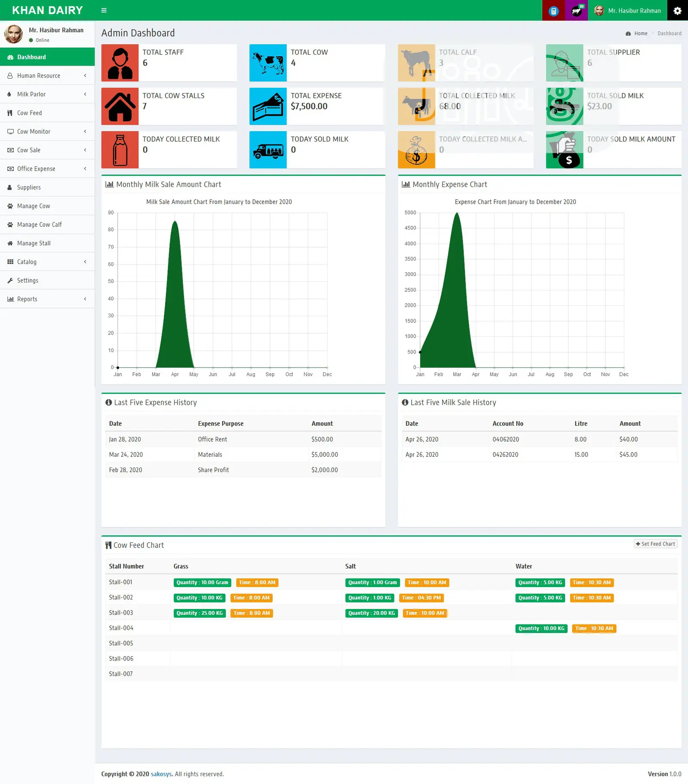The height and width of the screenshot is (784, 688).
Task: Click the KHAN DAIRY logo
Action: coord(47,10)
